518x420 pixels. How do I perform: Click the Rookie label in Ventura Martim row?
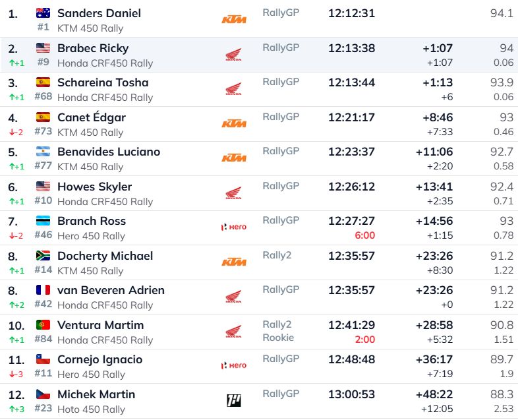278,338
